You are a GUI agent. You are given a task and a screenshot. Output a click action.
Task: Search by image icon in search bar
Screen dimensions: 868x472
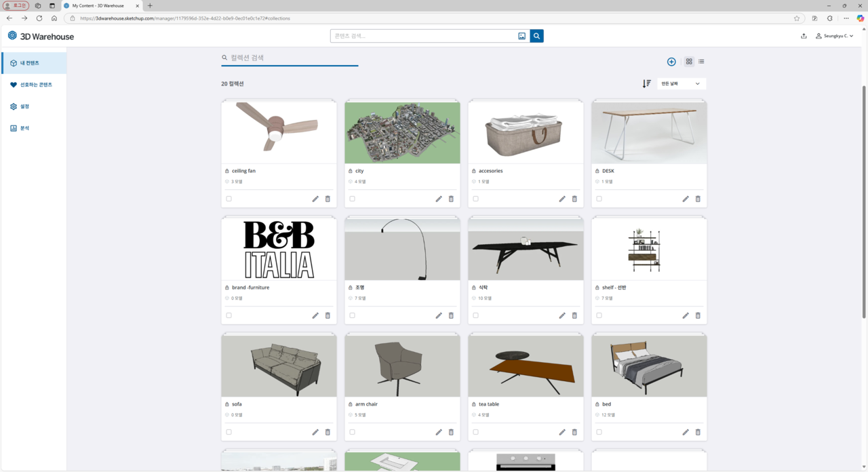click(x=522, y=36)
